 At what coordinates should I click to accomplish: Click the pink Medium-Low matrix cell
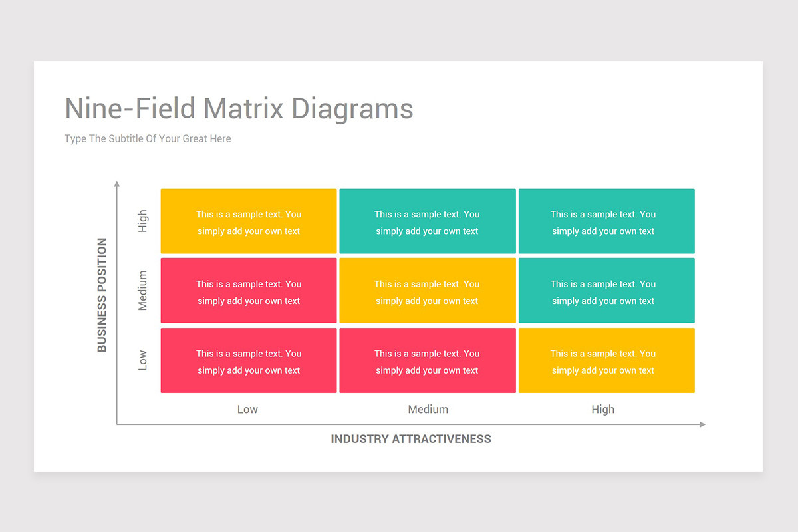pos(248,291)
